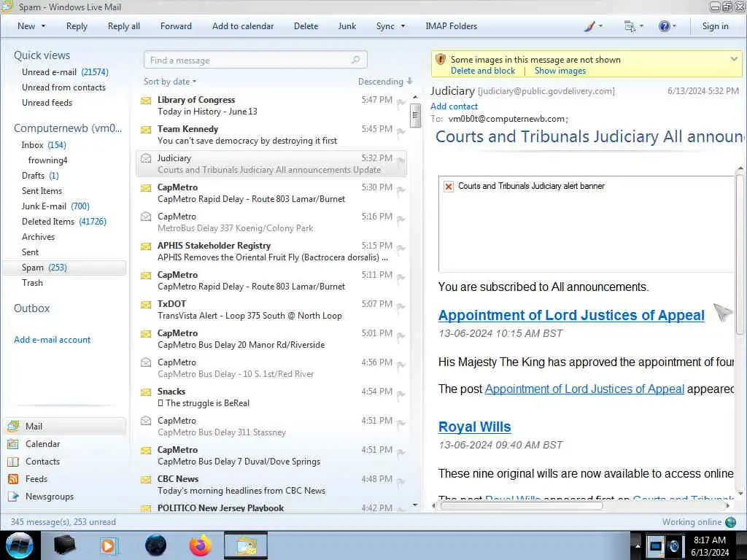Click the Show images link
Viewport: 747px width, 560px height.
click(x=560, y=71)
